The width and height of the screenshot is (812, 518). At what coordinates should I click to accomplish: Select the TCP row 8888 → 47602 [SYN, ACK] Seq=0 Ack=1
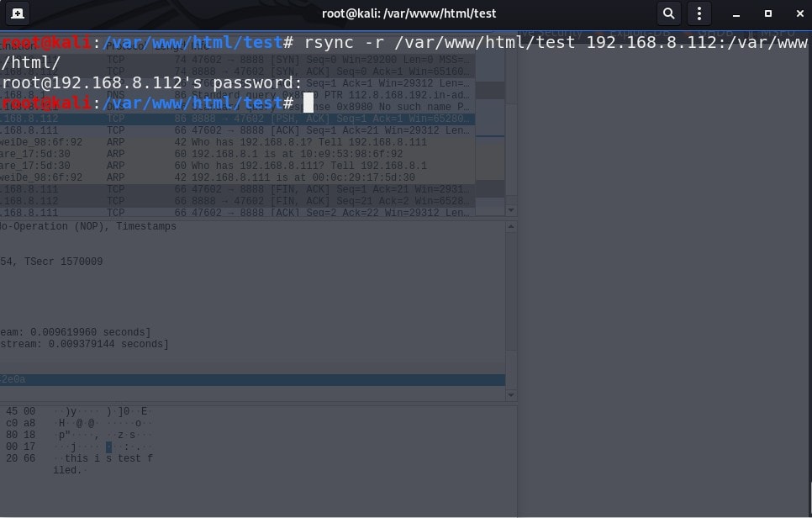[x=238, y=71]
